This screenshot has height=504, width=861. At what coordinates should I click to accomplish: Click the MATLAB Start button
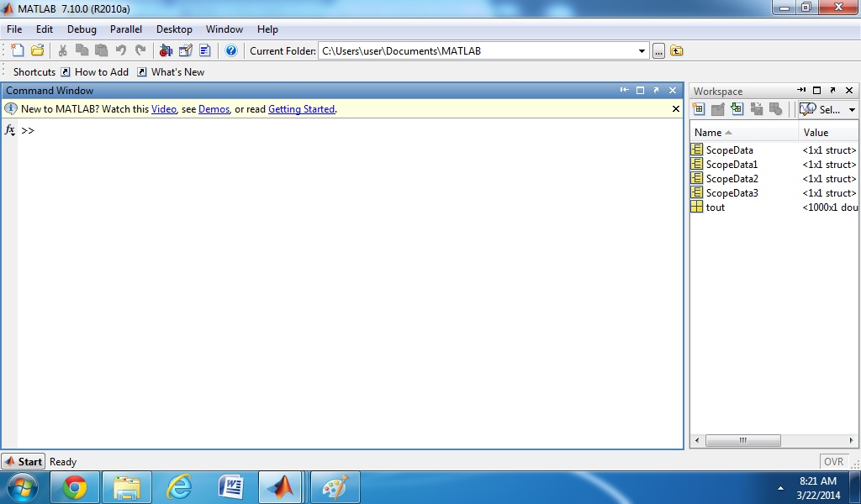click(24, 462)
